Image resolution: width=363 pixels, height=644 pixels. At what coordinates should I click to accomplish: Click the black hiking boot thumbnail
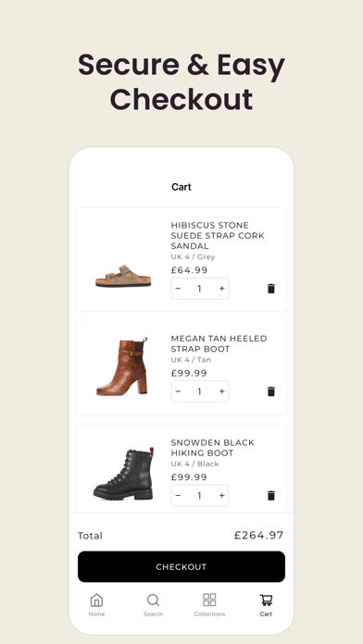pos(123,474)
